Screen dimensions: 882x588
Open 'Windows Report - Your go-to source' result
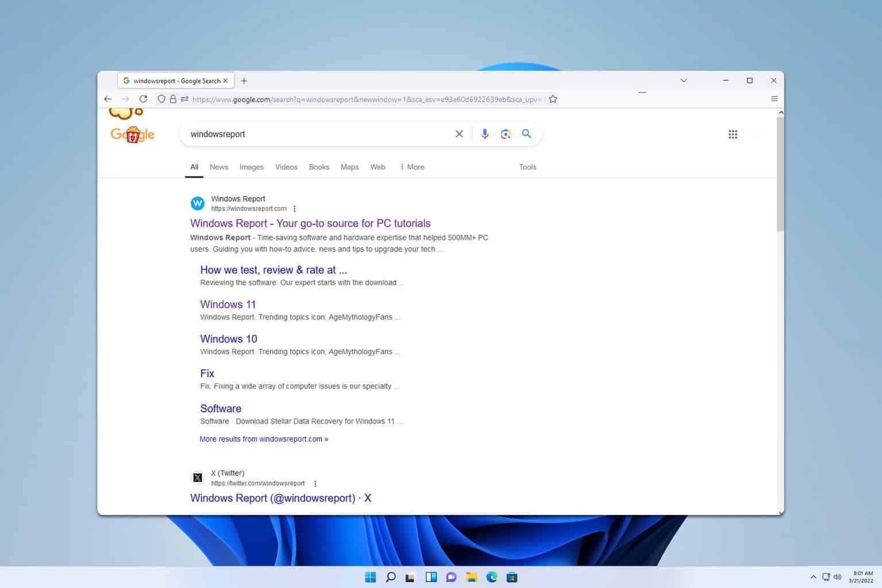310,223
